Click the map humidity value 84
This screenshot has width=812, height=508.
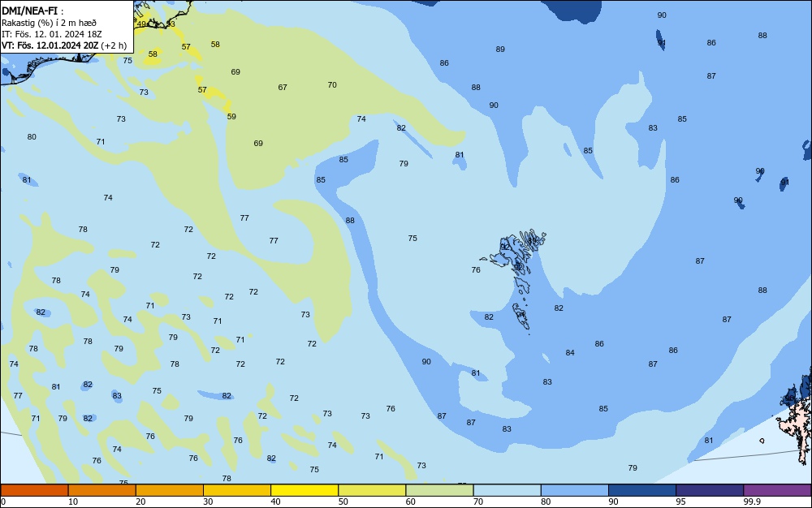click(570, 353)
